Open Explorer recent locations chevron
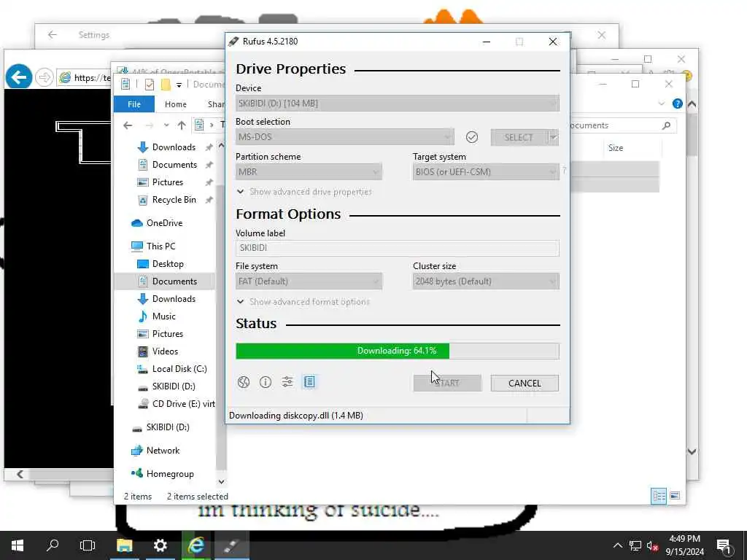 click(166, 125)
